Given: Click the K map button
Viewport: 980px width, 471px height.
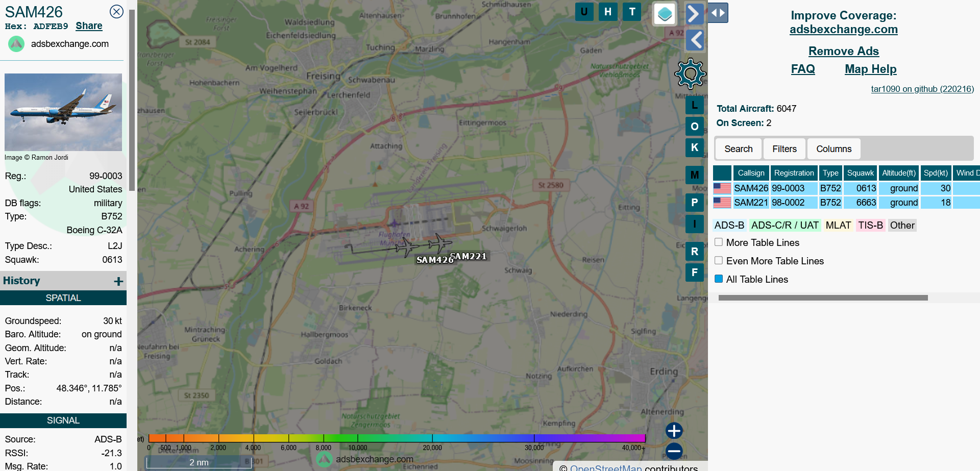Looking at the screenshot, I should point(695,148).
